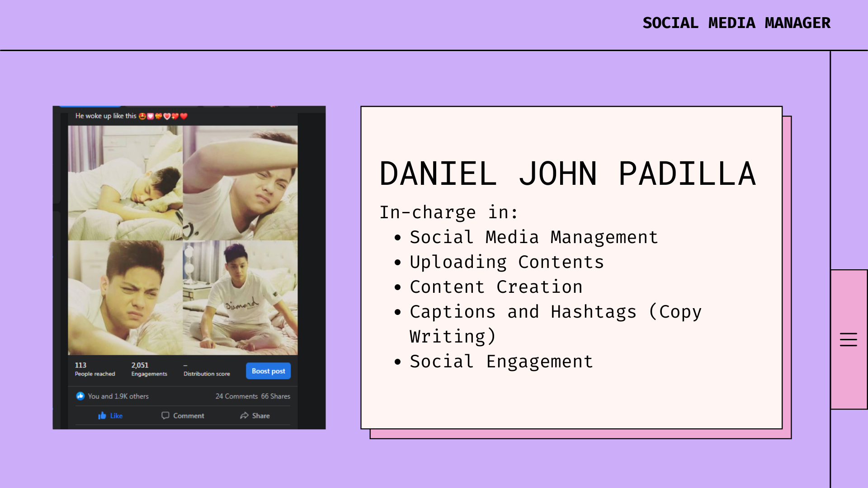Click the Comment speech bubble icon
Viewport: 868px width, 488px height.
[165, 416]
